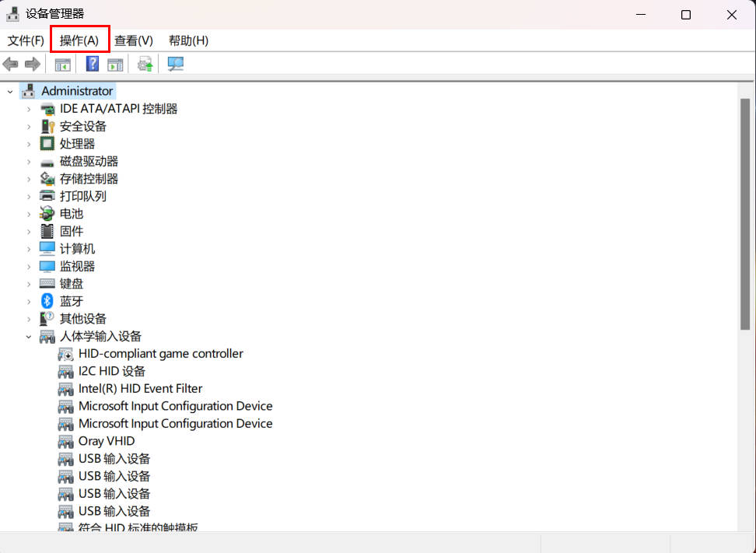Screen dimensions: 756x553
Task: Expand the 其他设备 node
Action: 29,319
